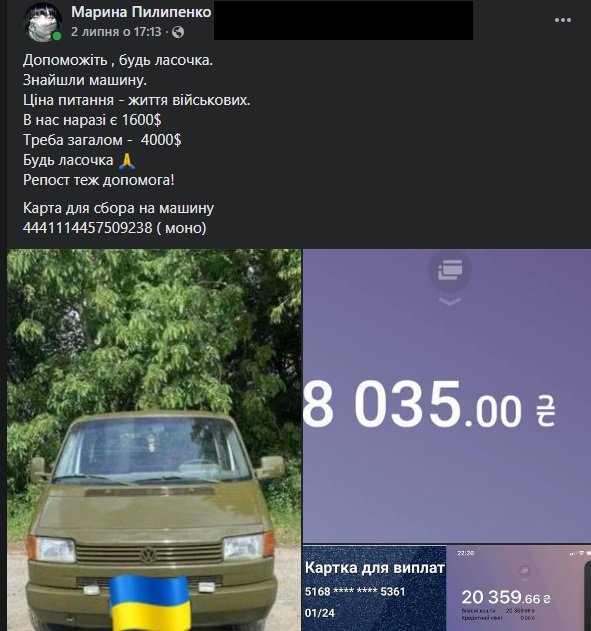Open the 20 359.66 ₴ balance screenshot
This screenshot has width=591, height=631.
[519, 588]
